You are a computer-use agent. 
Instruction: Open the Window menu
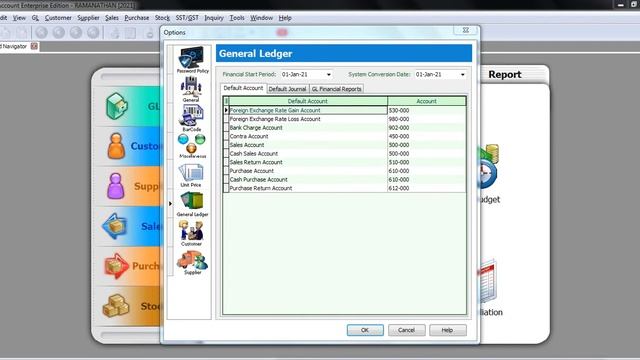pos(261,18)
